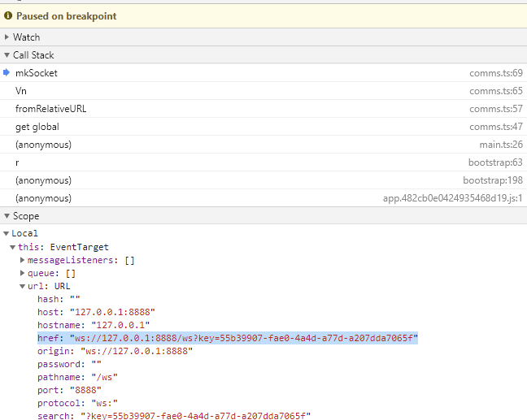Click the hash property row
This screenshot has height=420, width=527.
coord(59,299)
